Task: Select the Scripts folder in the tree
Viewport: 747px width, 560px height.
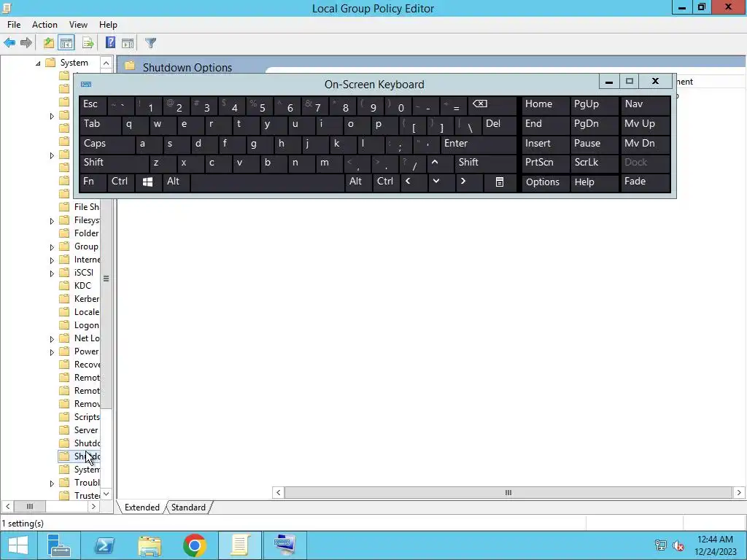Action: [87, 418]
